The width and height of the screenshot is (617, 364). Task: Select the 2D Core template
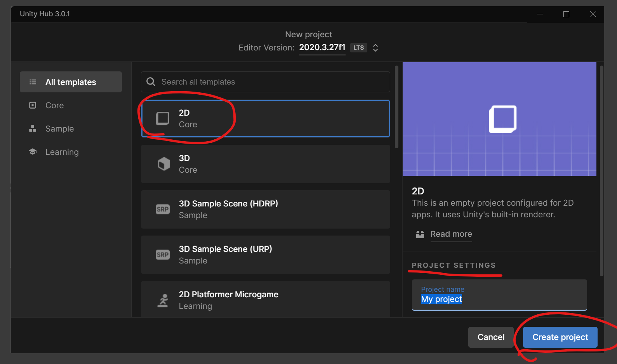[265, 118]
